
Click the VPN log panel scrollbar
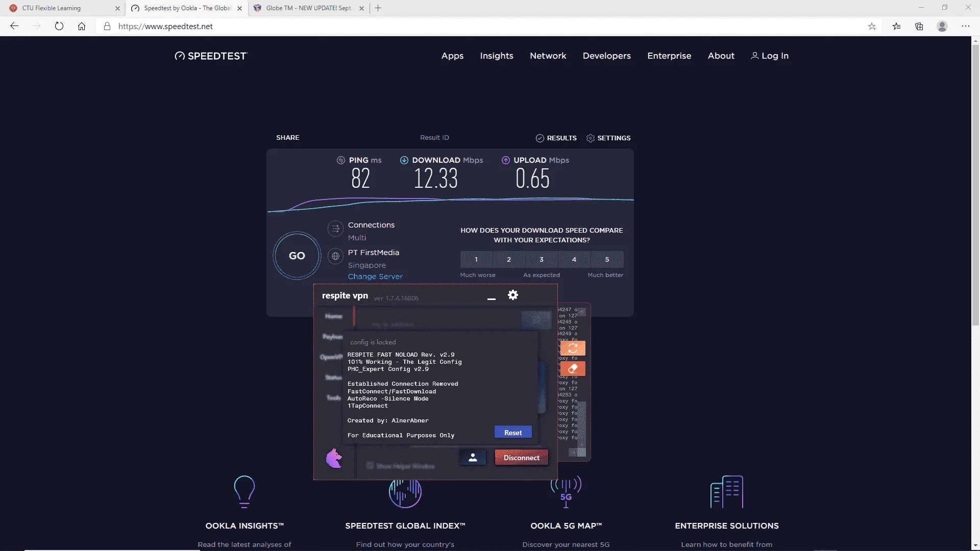click(581, 382)
